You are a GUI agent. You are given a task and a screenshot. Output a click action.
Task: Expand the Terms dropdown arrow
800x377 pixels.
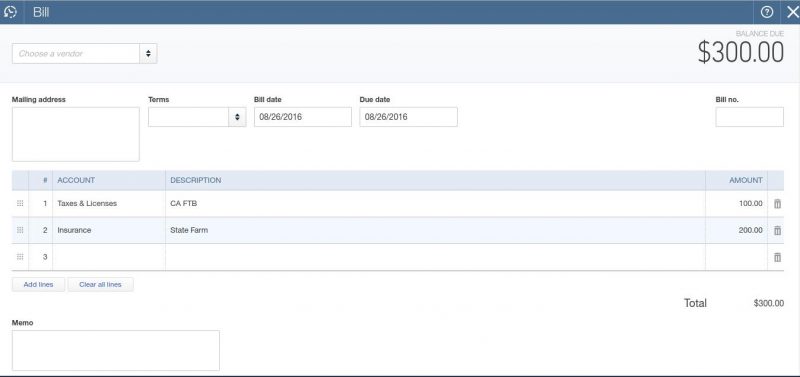pyautogui.click(x=237, y=117)
